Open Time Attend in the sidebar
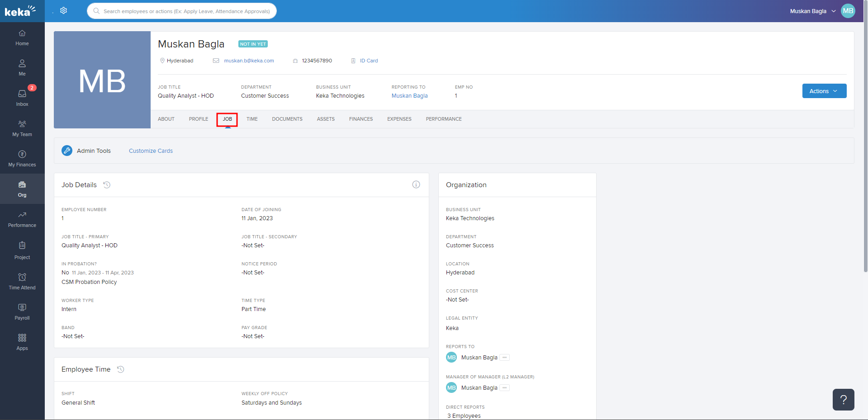 click(x=22, y=281)
